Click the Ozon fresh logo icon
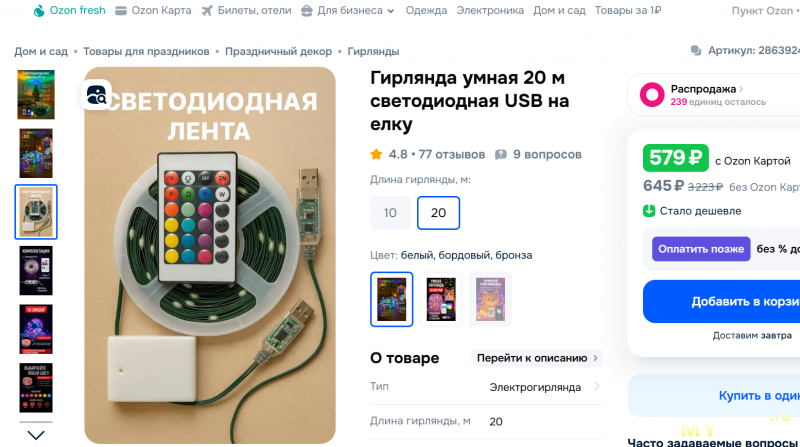The height and width of the screenshot is (447, 800). [39, 11]
